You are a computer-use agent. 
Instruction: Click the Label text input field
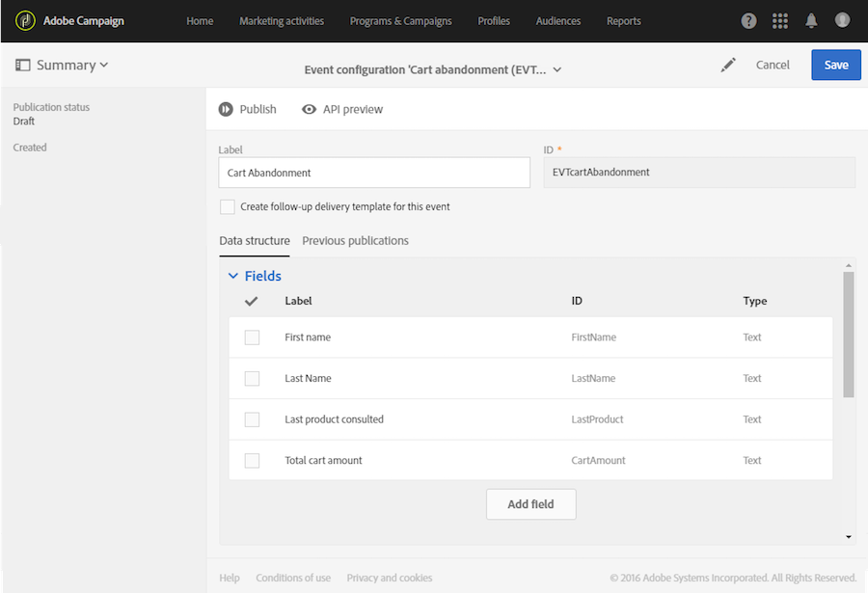click(374, 173)
